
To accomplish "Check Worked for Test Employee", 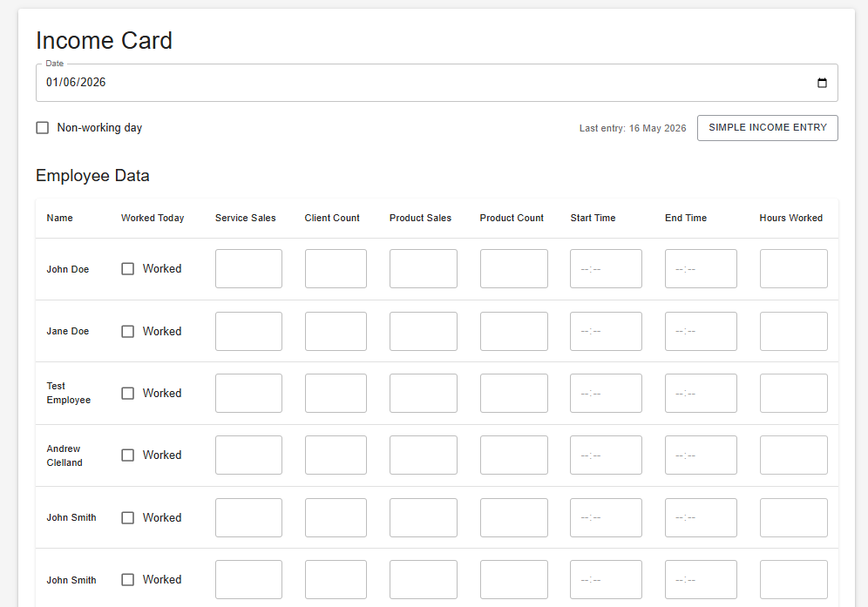I will (x=128, y=394).
